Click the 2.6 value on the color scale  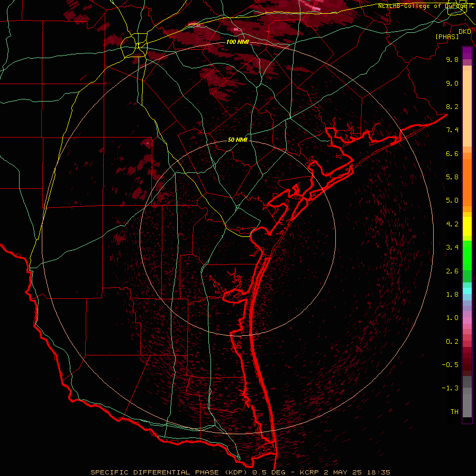[x=452, y=271]
